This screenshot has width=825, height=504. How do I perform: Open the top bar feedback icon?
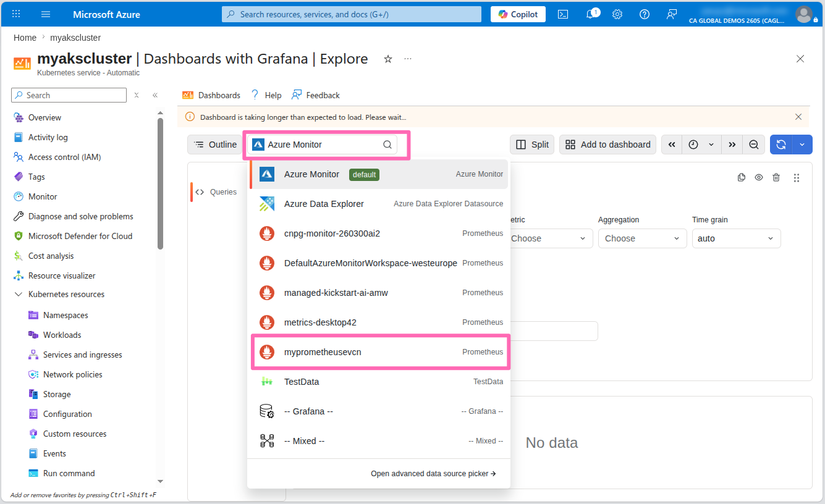[x=672, y=14]
